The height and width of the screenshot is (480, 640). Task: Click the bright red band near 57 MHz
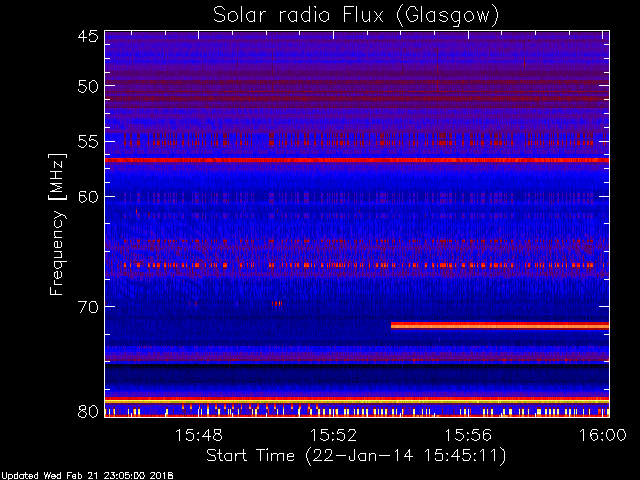[x=357, y=160]
